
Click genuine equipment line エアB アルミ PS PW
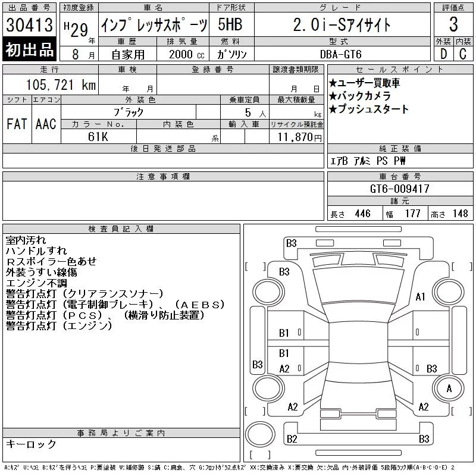[x=368, y=161]
